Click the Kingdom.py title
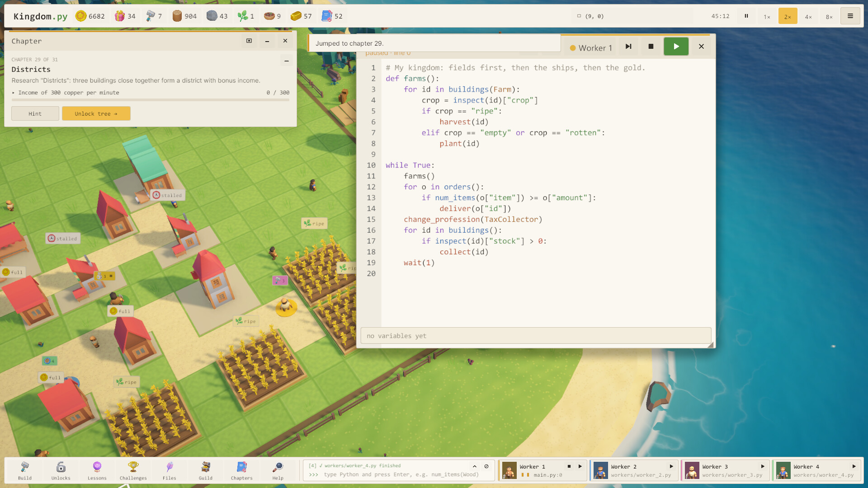The width and height of the screenshot is (868, 488). tap(40, 16)
